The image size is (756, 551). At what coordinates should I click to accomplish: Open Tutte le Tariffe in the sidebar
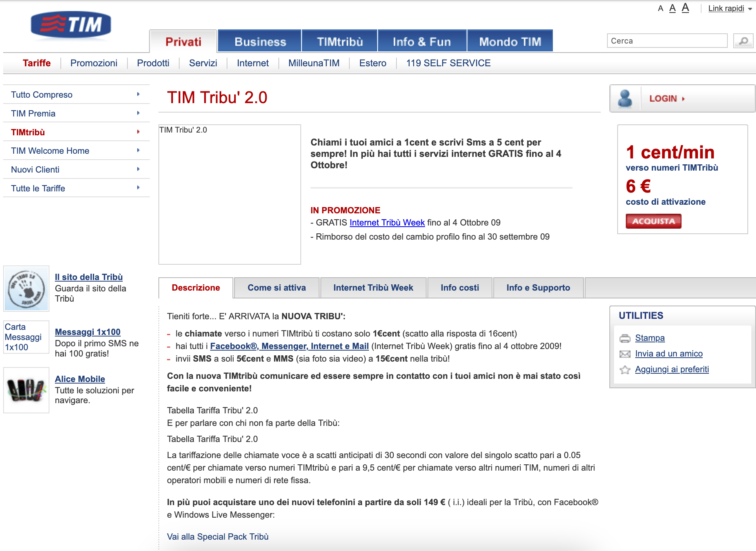point(76,188)
